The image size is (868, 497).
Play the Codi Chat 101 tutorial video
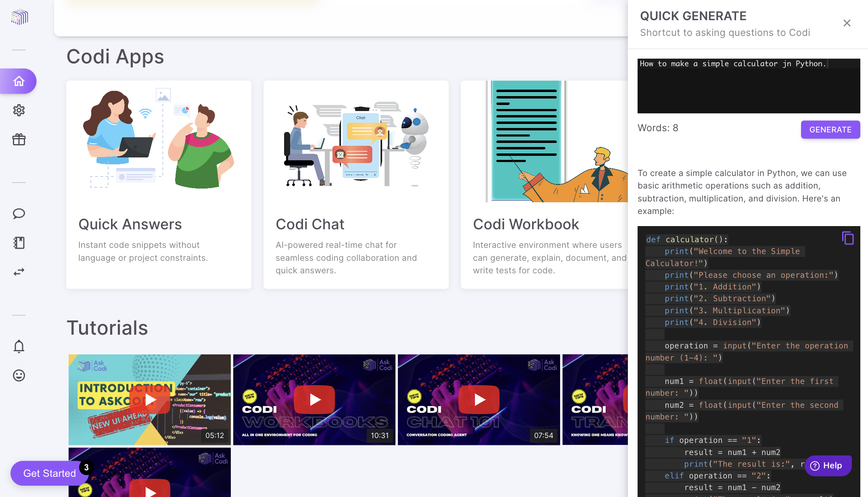tap(479, 400)
